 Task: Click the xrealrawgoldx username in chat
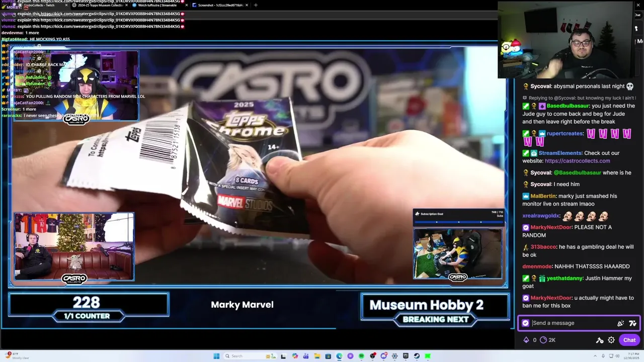click(x=540, y=215)
